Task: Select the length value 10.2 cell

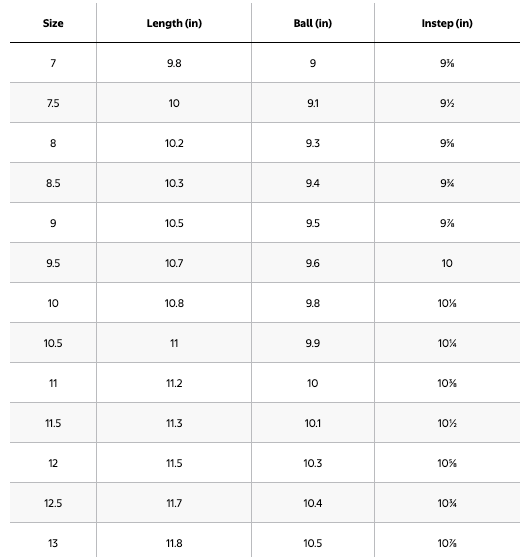Action: pyautogui.click(x=174, y=144)
